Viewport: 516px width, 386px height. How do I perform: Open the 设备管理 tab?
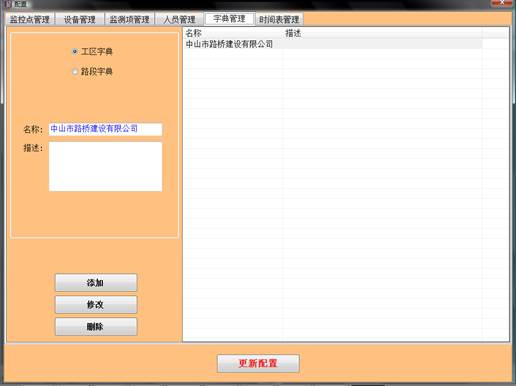point(80,19)
